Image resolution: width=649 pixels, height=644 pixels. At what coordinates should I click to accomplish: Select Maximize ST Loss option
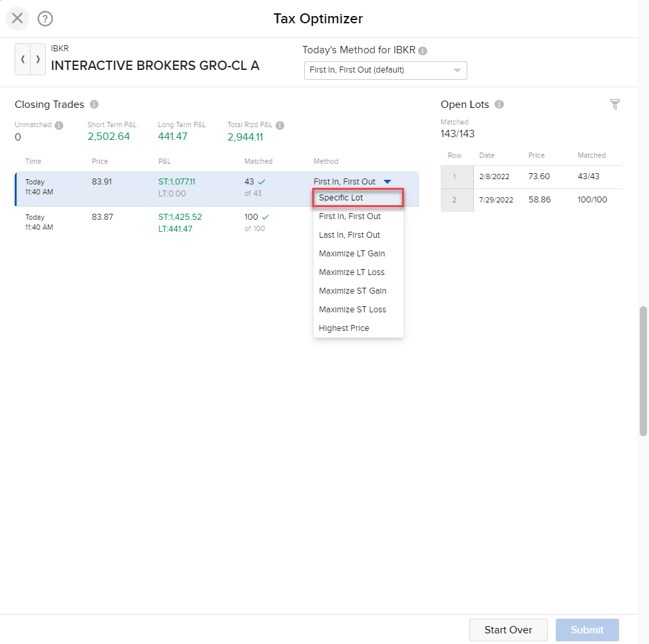pos(351,309)
